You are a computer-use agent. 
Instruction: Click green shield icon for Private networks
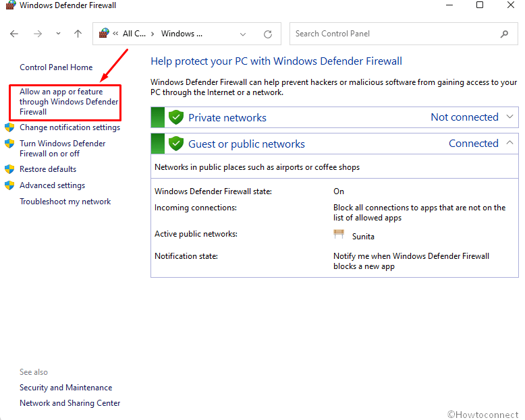click(175, 117)
